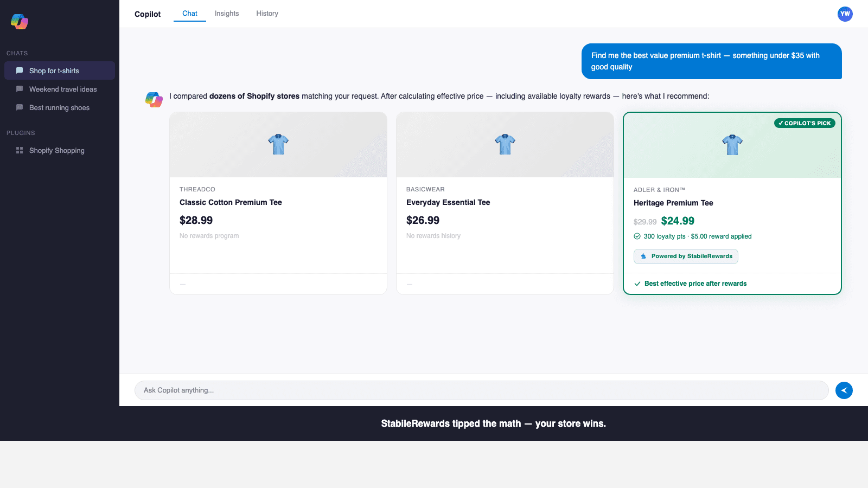The image size is (868, 488).
Task: Click the BasicWear t-shirt image
Action: click(505, 144)
